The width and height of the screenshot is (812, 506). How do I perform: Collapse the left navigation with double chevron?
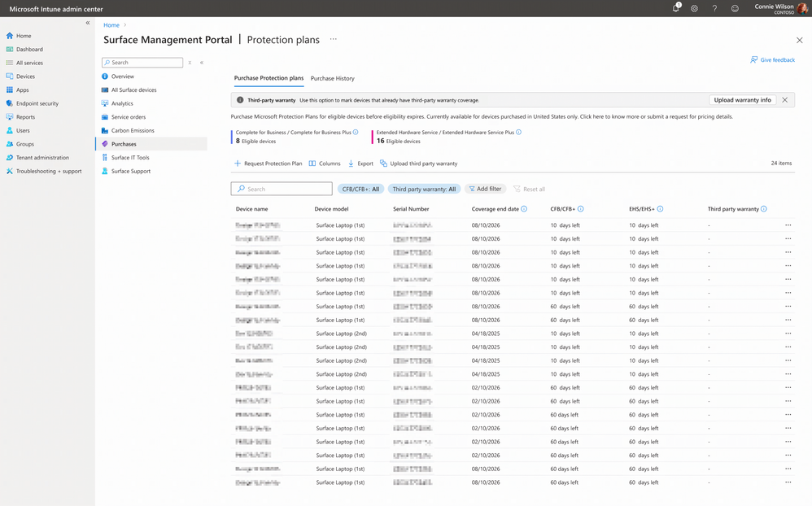coord(88,23)
